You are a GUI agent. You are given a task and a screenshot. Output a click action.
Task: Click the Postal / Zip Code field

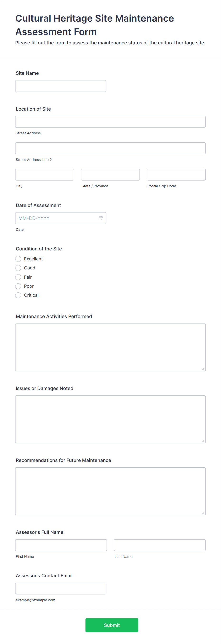click(176, 174)
